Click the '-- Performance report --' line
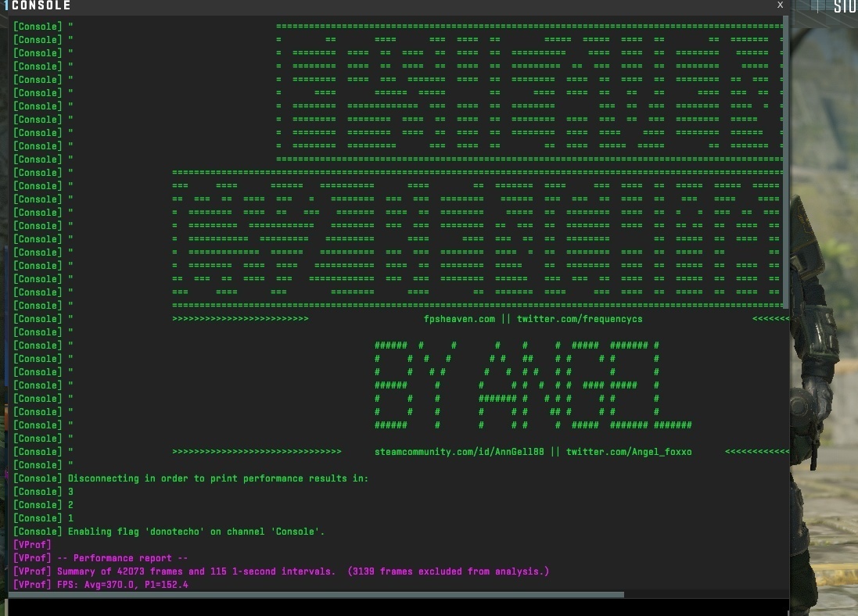858x616 pixels. point(122,558)
